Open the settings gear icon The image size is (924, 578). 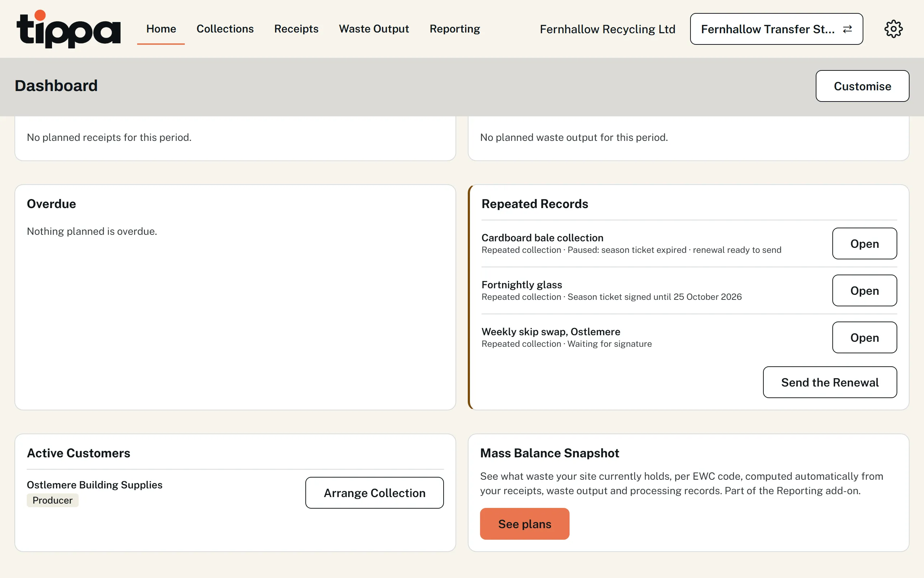pyautogui.click(x=893, y=29)
